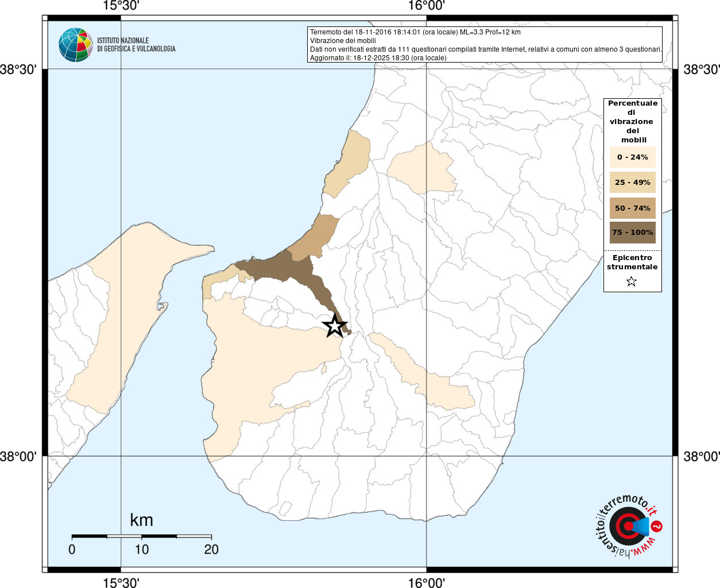Click the 'Istituto Nazionale di Geofisica e Vulcanologia' text
The height and width of the screenshot is (588, 720).
click(x=136, y=45)
